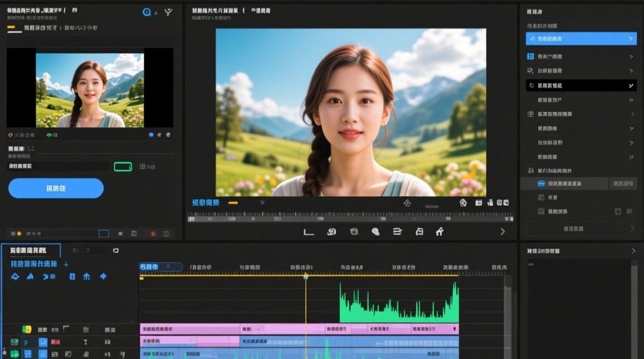Click the blue house-shaped tool icon above the tracks
Viewport: 644px width, 359px height.
(87, 277)
